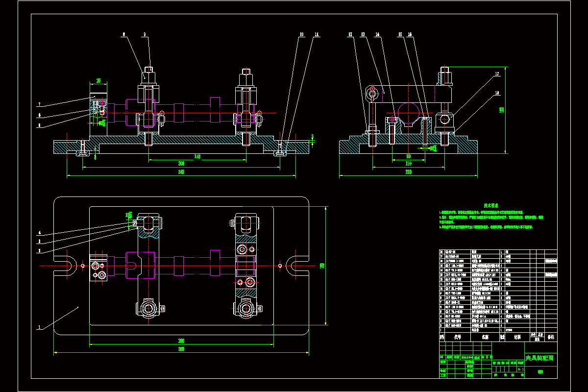Select part balloon number 18

(x=496, y=93)
